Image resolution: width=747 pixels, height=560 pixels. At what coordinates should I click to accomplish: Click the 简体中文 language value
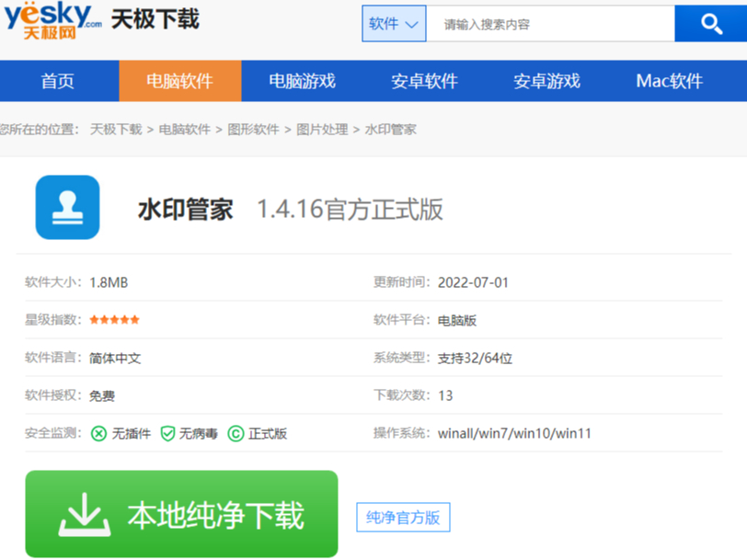click(115, 358)
